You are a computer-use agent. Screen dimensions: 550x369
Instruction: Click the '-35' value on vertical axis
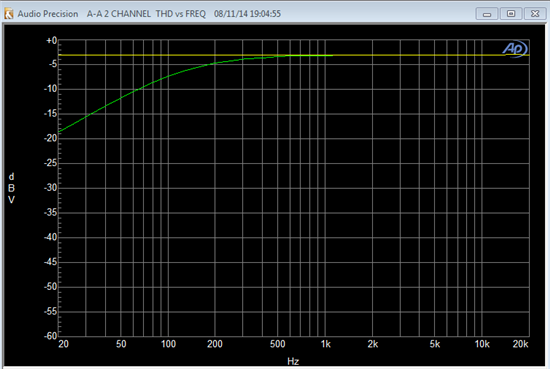[51, 212]
